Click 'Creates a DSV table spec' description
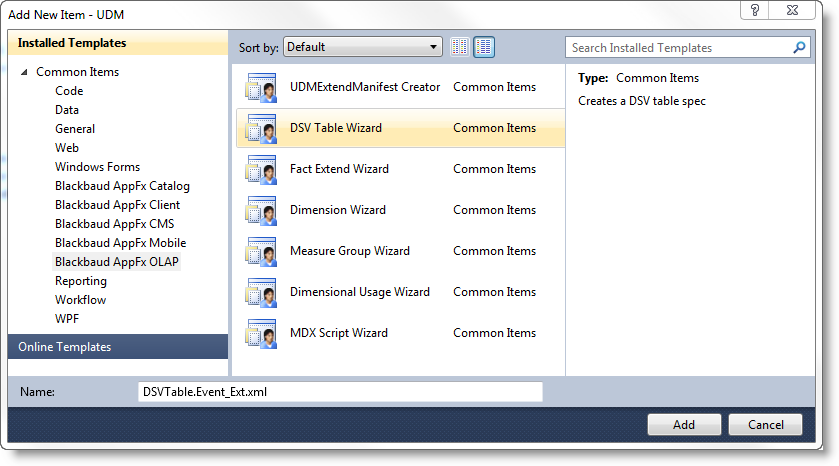839x466 pixels. (x=642, y=101)
